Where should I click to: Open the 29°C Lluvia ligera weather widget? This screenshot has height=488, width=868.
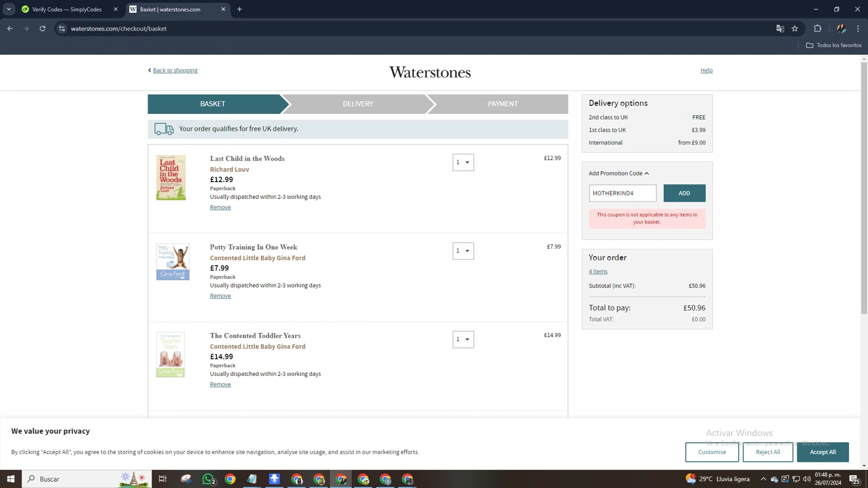pyautogui.click(x=718, y=479)
